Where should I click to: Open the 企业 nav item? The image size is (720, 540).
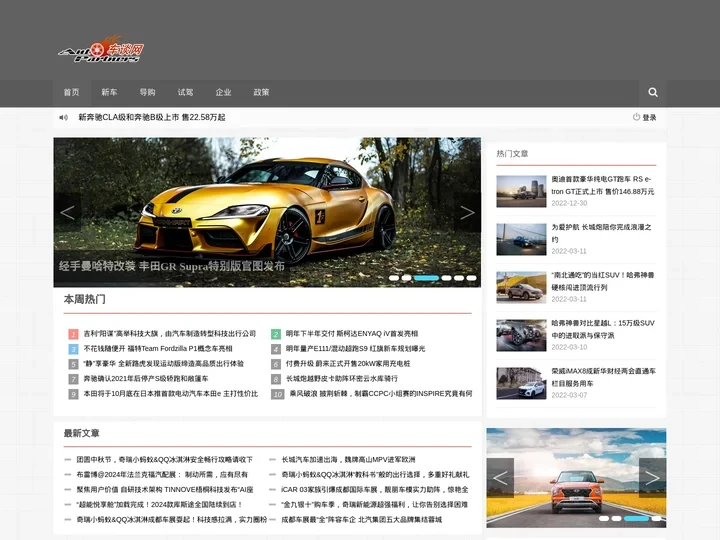click(223, 92)
